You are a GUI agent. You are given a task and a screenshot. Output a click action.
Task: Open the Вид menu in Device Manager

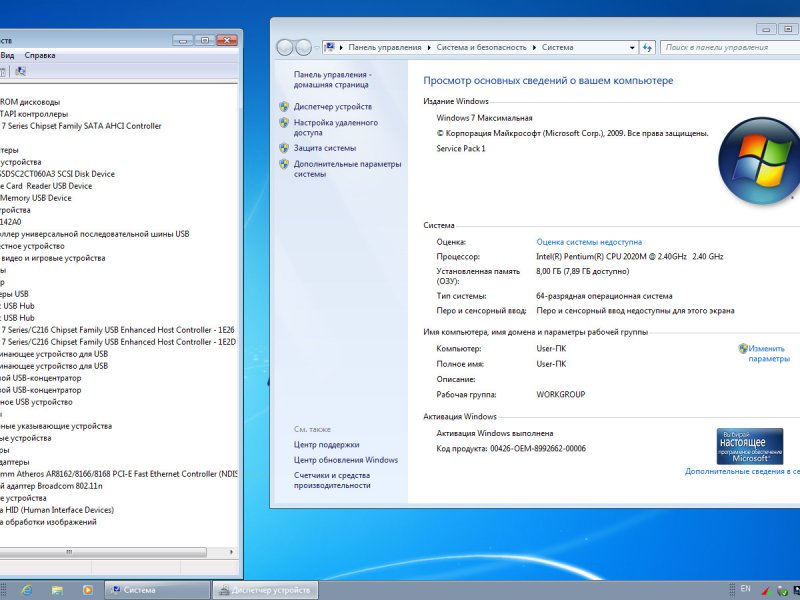pos(7,55)
